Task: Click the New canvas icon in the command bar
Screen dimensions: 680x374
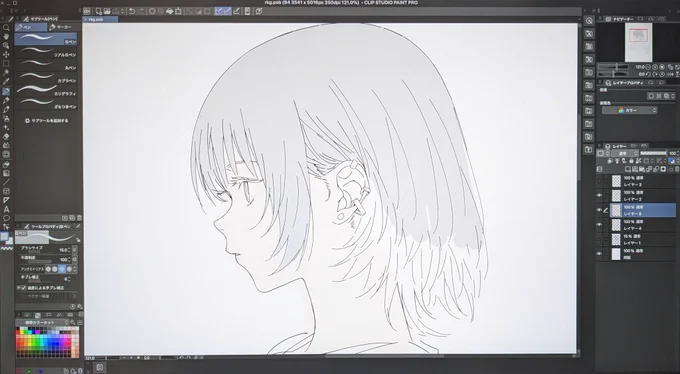Action: [99, 11]
